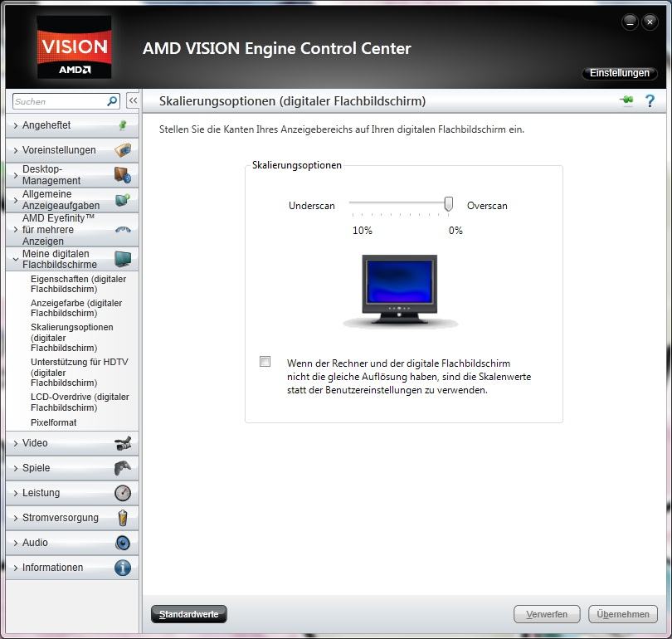This screenshot has height=639, width=672.
Task: Open Unterstützung für HDTV page
Action: [x=80, y=372]
